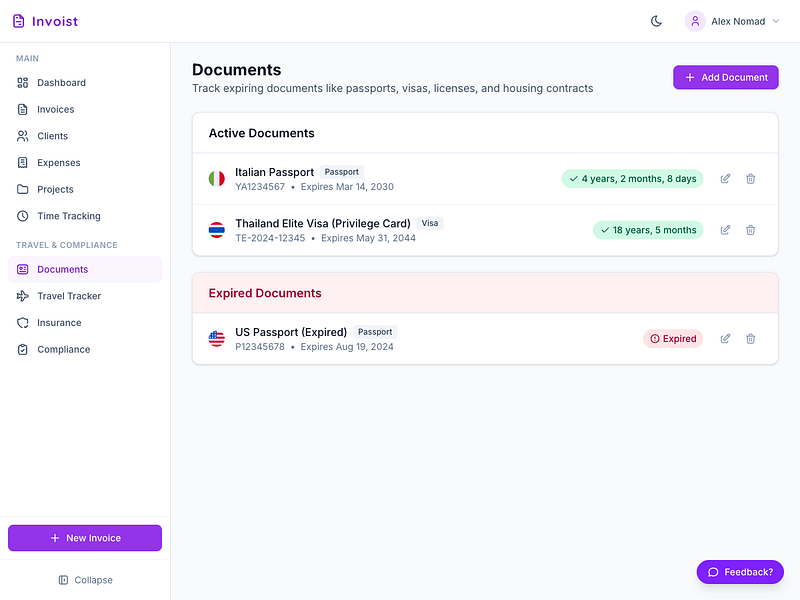Select Time Tracking menu item
The image size is (800, 600).
(x=85, y=216)
